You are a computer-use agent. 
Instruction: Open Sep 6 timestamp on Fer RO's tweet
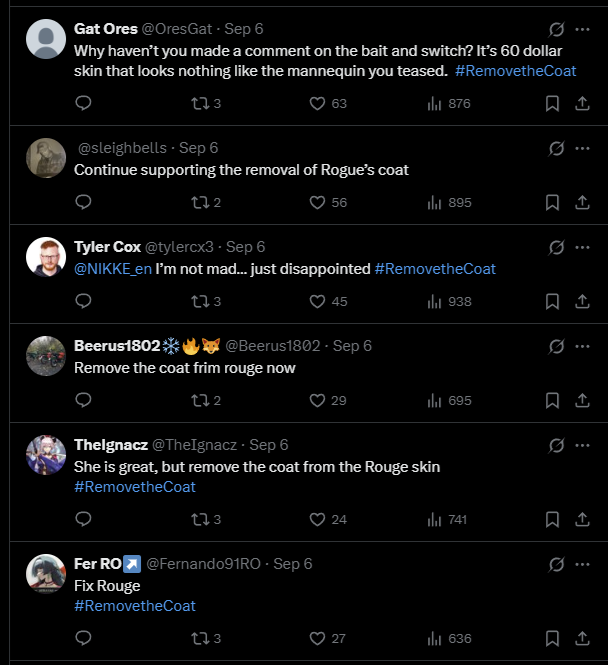point(292,564)
